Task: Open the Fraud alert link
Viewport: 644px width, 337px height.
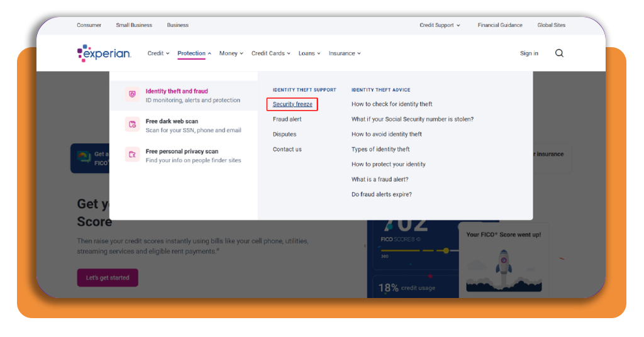Action: (287, 119)
